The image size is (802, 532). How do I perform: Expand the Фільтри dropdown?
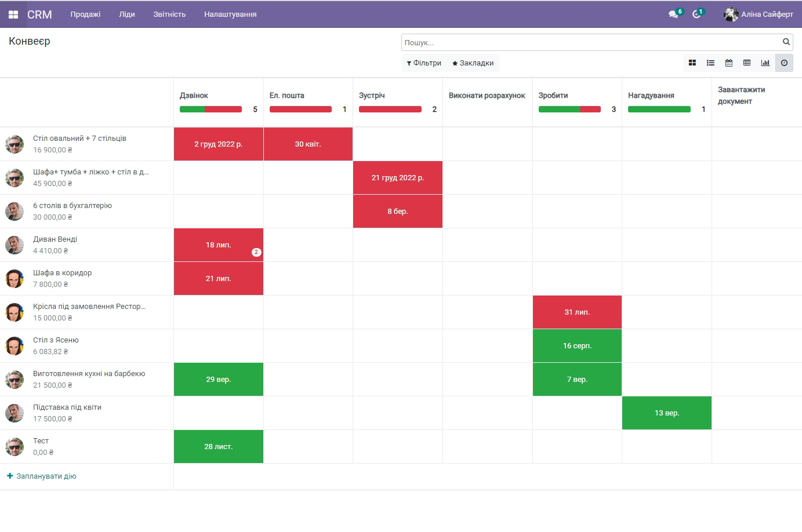click(x=424, y=63)
